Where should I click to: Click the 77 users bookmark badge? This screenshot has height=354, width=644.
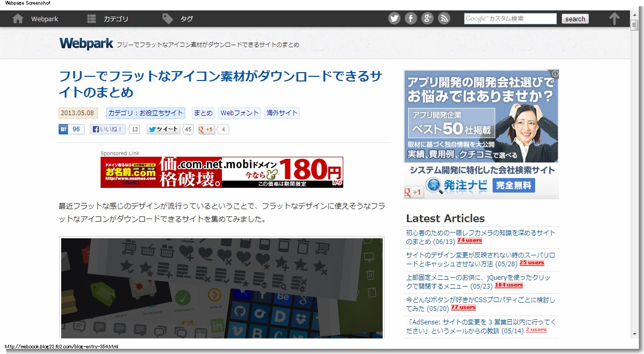[464, 308]
